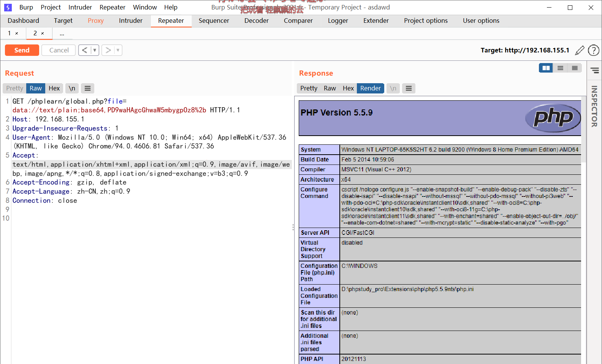Image resolution: width=602 pixels, height=364 pixels.
Task: Expand forward history dropdown arrow
Action: click(x=118, y=50)
